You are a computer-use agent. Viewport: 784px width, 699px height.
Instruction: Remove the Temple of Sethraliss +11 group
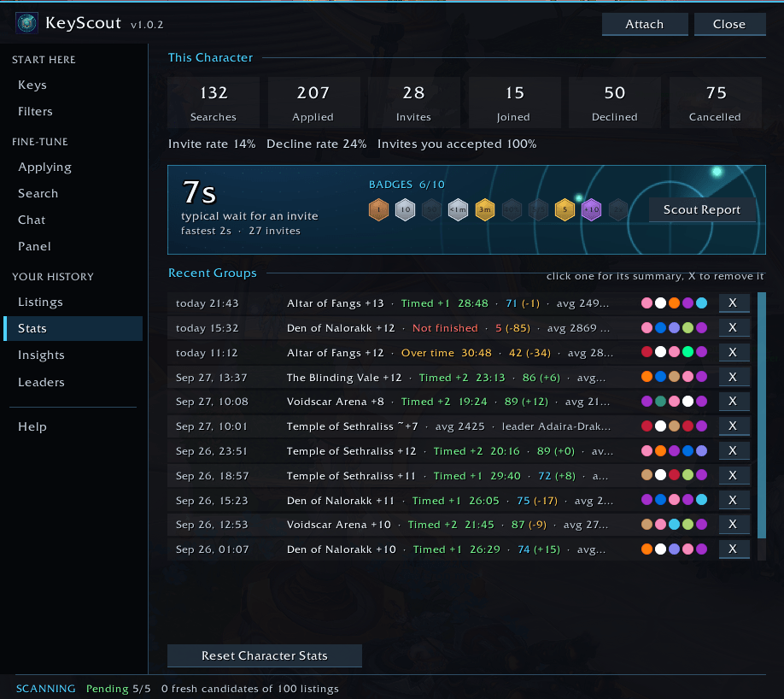[x=734, y=475]
